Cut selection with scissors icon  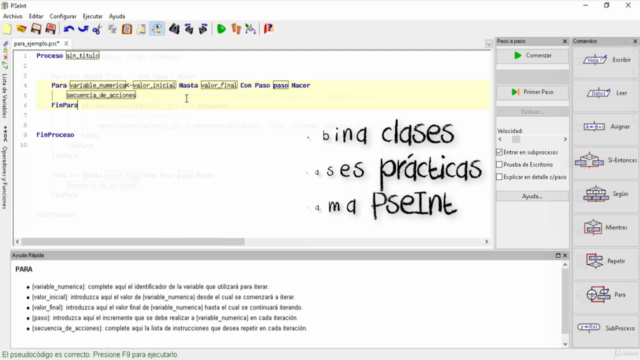97,29
